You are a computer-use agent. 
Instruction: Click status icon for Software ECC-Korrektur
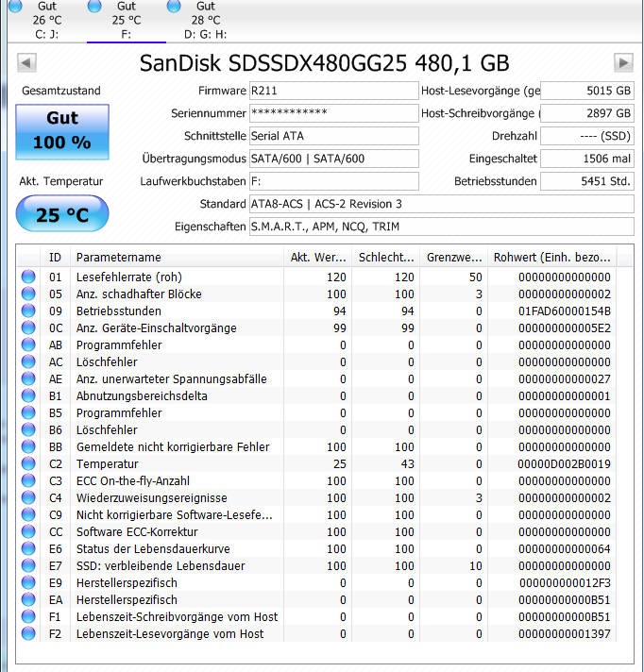(x=28, y=532)
